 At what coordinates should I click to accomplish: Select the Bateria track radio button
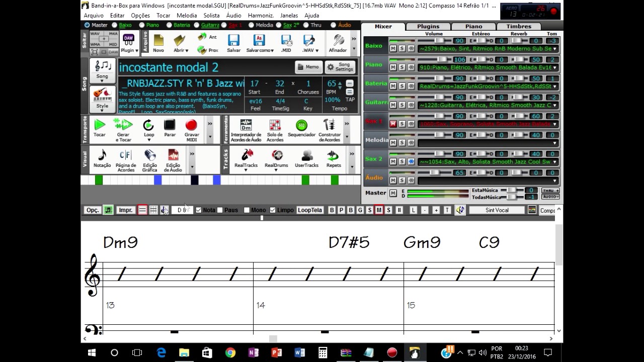click(x=169, y=25)
